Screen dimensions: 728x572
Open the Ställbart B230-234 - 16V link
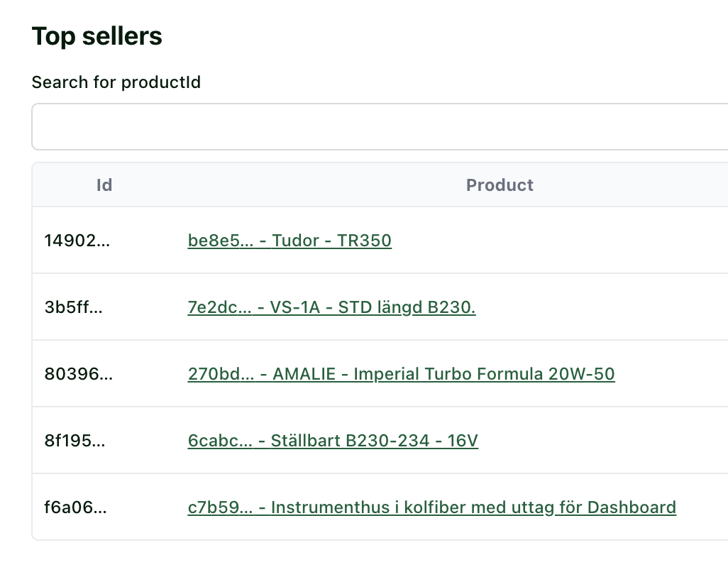click(x=333, y=441)
